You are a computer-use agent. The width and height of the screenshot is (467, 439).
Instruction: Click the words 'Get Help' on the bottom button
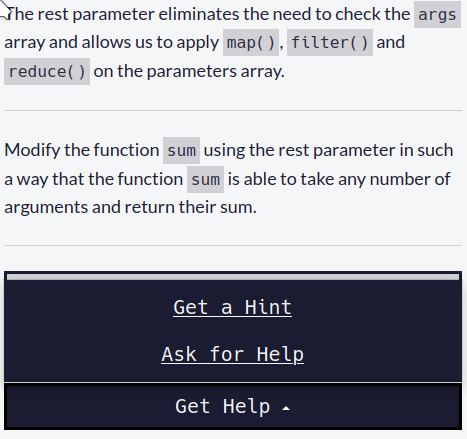(223, 407)
